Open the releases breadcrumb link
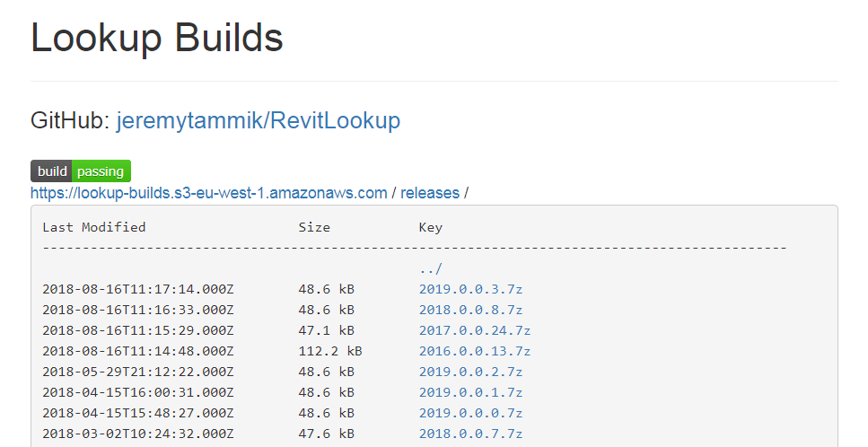868x447 pixels. 430,193
